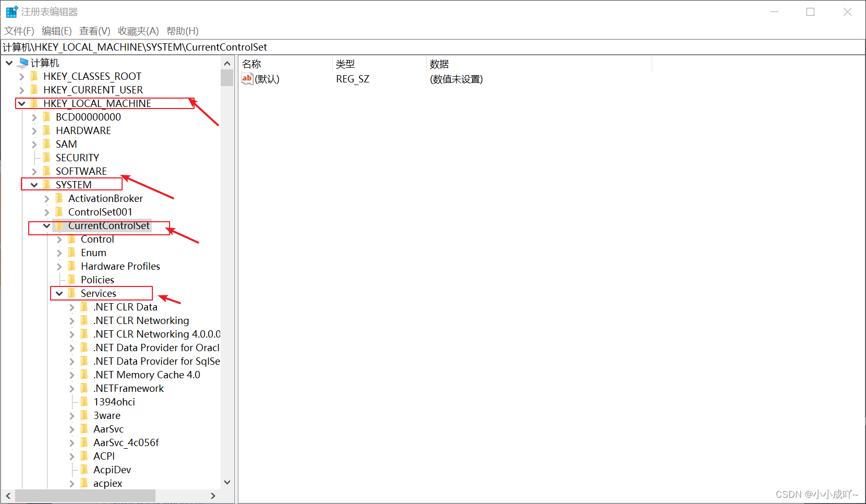Collapse the Services node

point(59,293)
